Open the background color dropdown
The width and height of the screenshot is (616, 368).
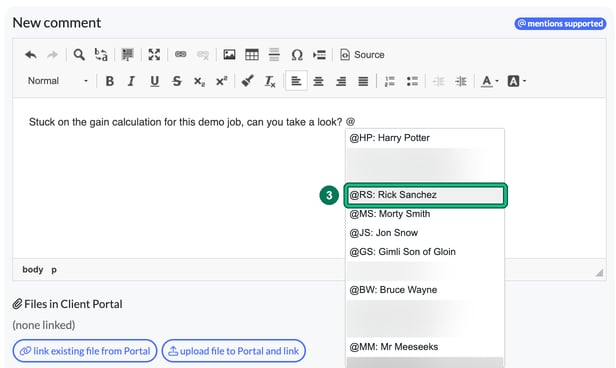coord(517,81)
